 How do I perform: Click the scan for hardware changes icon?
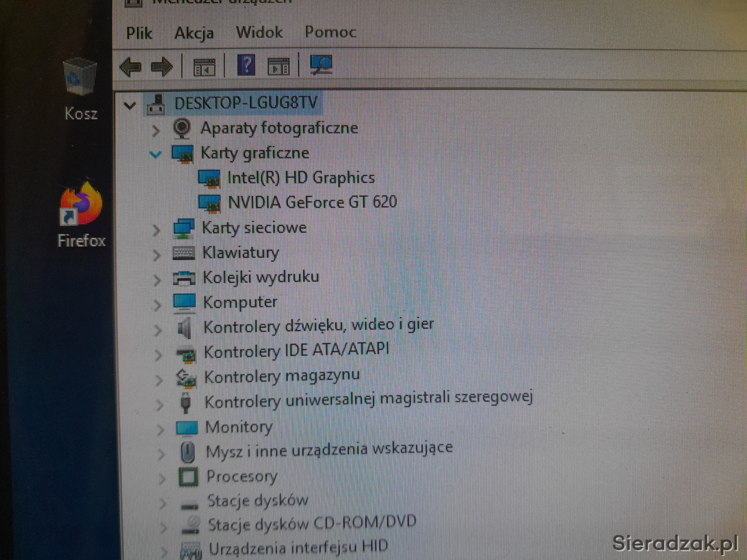tap(321, 65)
